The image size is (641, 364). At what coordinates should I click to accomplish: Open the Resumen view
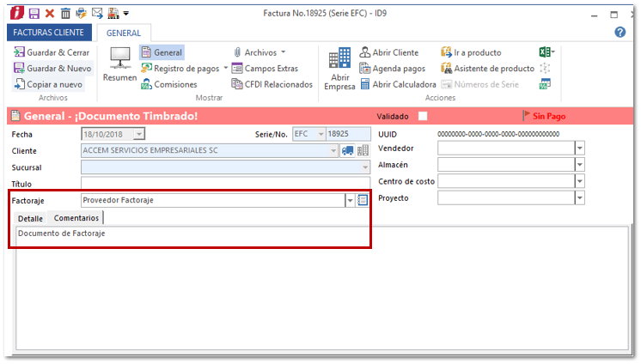(119, 64)
